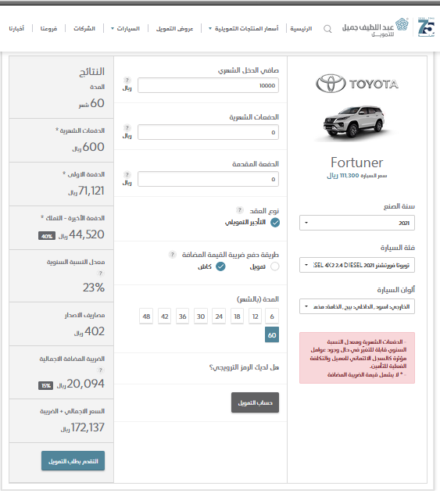
Task: Open help icon under total VAT result
Action: point(101,370)
